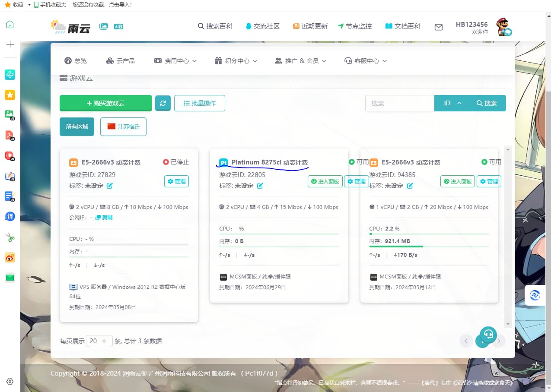The image size is (551, 392).
Task: Click the 批量操作 button
Action: pos(200,103)
